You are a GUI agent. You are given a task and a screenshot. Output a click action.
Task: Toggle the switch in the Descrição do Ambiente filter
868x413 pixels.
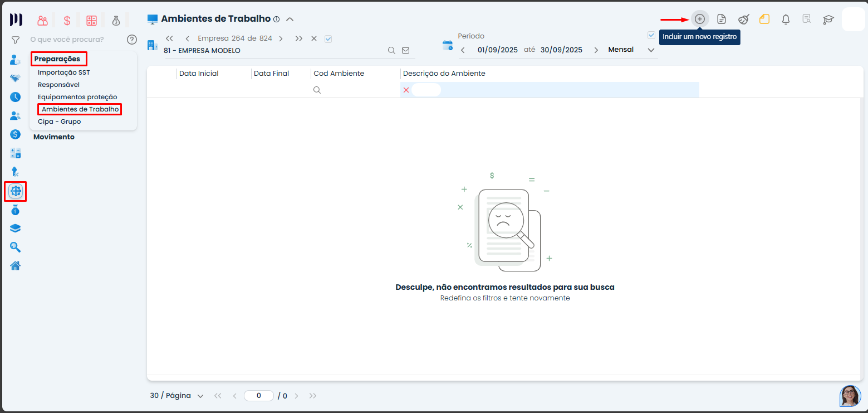pos(425,89)
